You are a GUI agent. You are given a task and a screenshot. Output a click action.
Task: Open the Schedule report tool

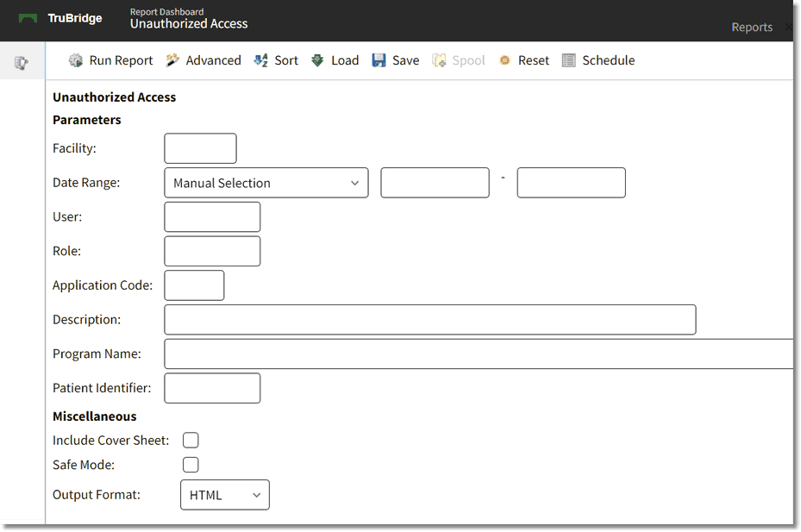point(598,60)
